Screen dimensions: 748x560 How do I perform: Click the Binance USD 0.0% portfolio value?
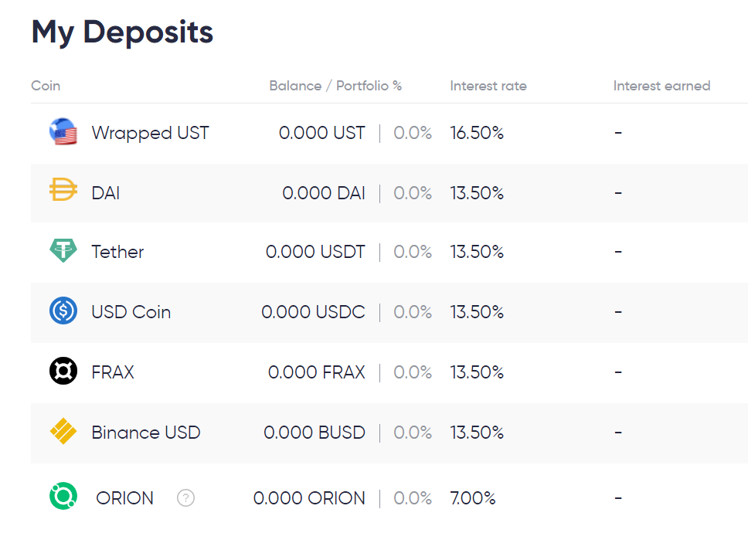(413, 432)
